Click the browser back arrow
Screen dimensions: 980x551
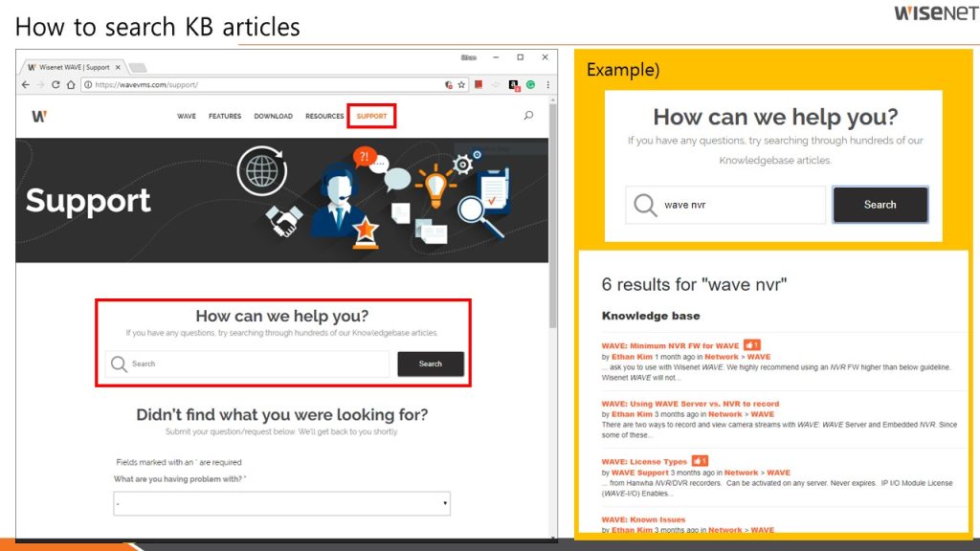(26, 85)
